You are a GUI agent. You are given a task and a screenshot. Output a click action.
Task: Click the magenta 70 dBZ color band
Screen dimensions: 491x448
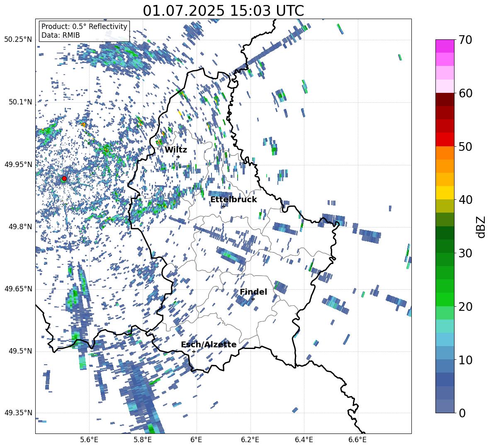445,46
